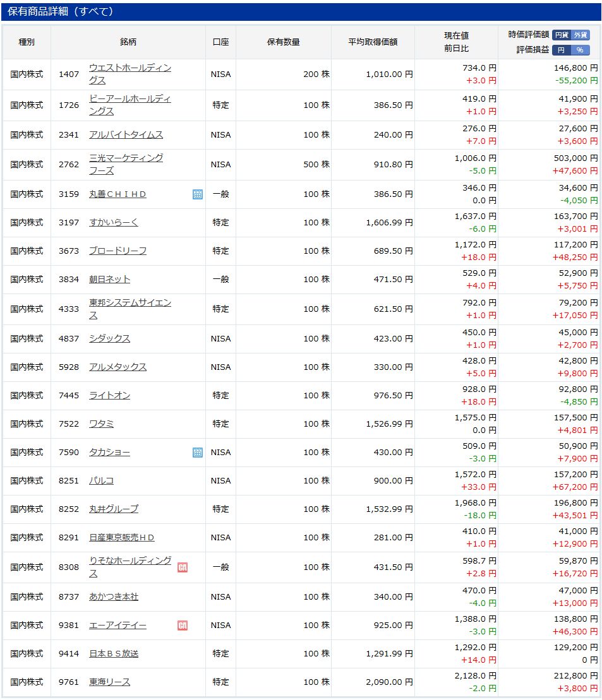The image size is (602, 700).
Task: Click the 1,606.99 円 average cost
Action: point(389,222)
